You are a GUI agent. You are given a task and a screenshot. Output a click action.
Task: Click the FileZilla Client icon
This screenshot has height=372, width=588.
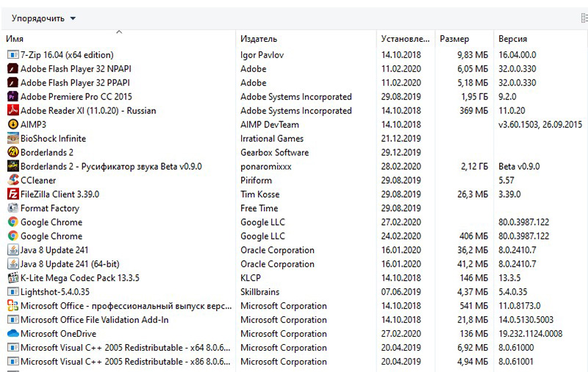pyautogui.click(x=12, y=194)
